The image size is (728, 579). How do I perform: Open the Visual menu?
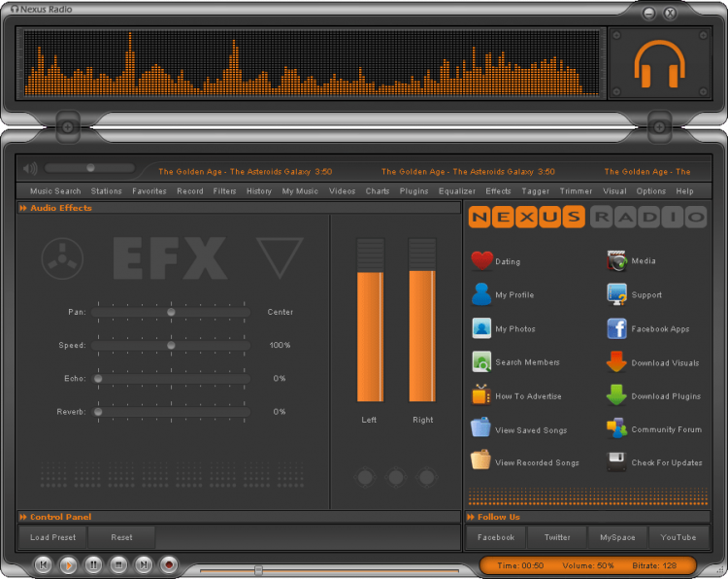[x=614, y=191]
